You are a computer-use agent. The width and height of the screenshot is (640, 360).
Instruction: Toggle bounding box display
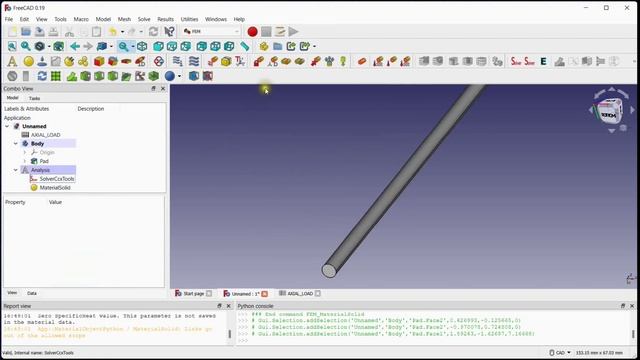(x=58, y=46)
